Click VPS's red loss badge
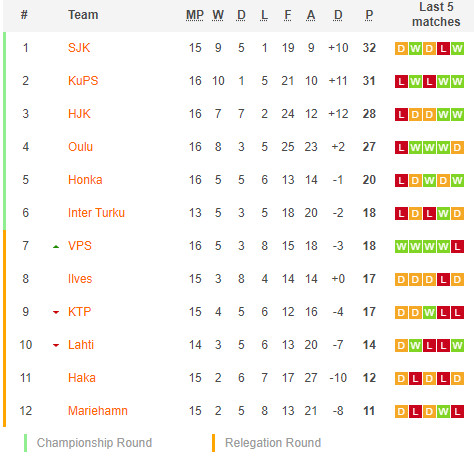The width and height of the screenshot is (474, 464). point(457,247)
